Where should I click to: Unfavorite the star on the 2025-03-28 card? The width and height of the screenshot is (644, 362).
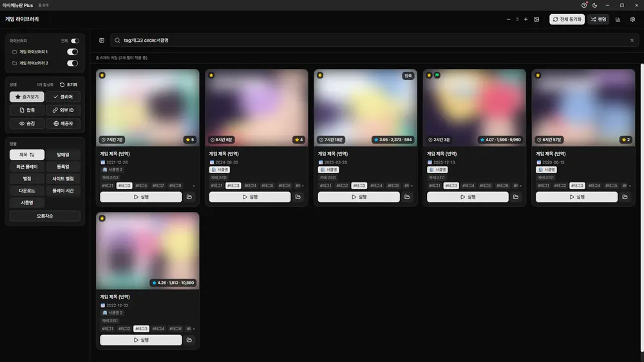pos(320,75)
